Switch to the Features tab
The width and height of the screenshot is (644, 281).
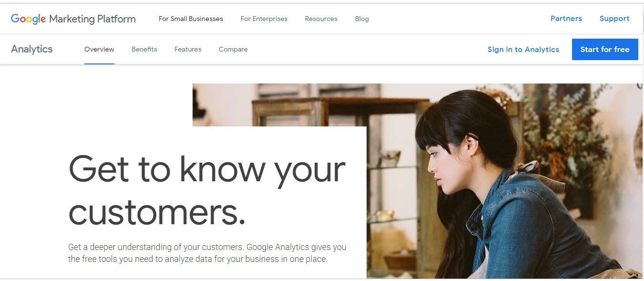pyautogui.click(x=188, y=49)
